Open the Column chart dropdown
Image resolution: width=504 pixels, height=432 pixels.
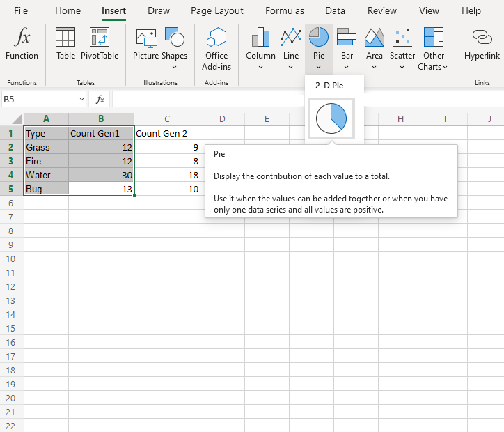coord(260,68)
